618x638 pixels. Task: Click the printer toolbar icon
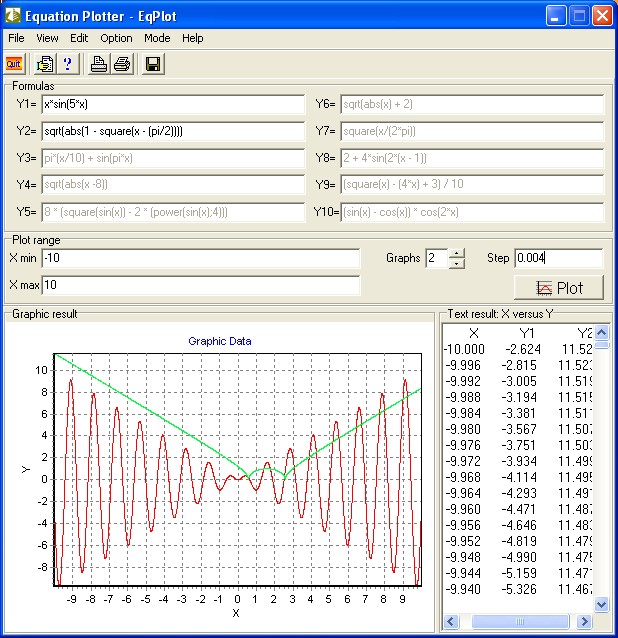click(122, 64)
